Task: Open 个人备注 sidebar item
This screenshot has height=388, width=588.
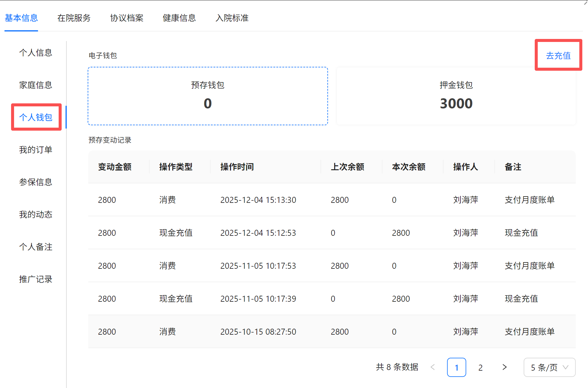Action: tap(36, 247)
